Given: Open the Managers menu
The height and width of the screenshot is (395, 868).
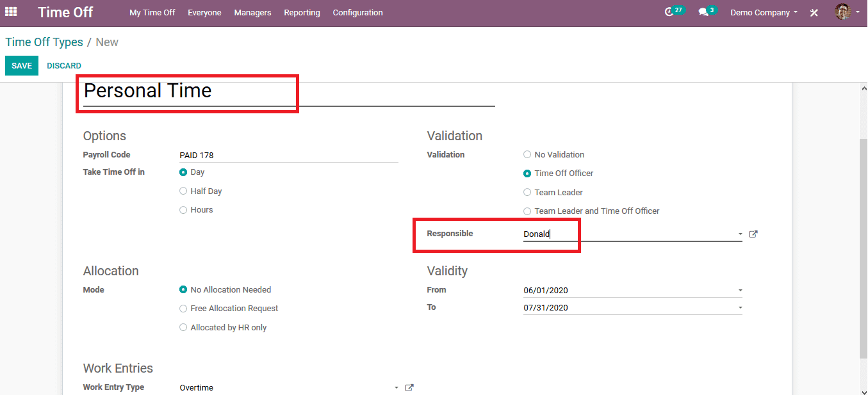Looking at the screenshot, I should pos(252,12).
